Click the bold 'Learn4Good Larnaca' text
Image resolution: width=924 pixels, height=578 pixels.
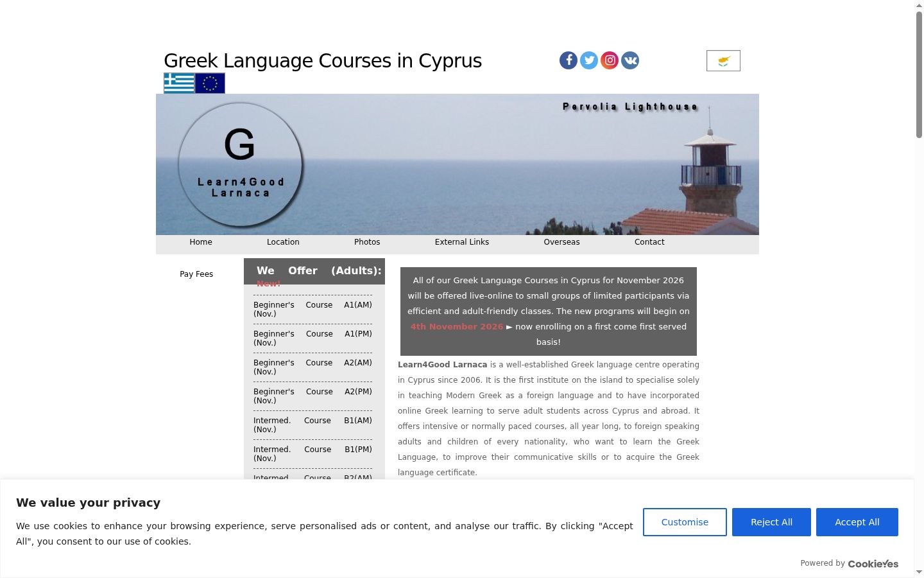click(443, 365)
